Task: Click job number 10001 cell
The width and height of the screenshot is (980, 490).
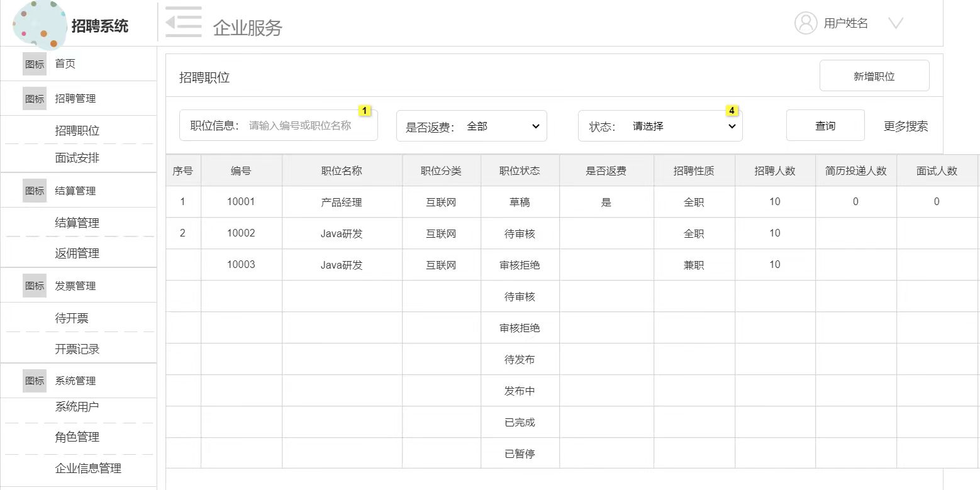Action: pos(241,201)
